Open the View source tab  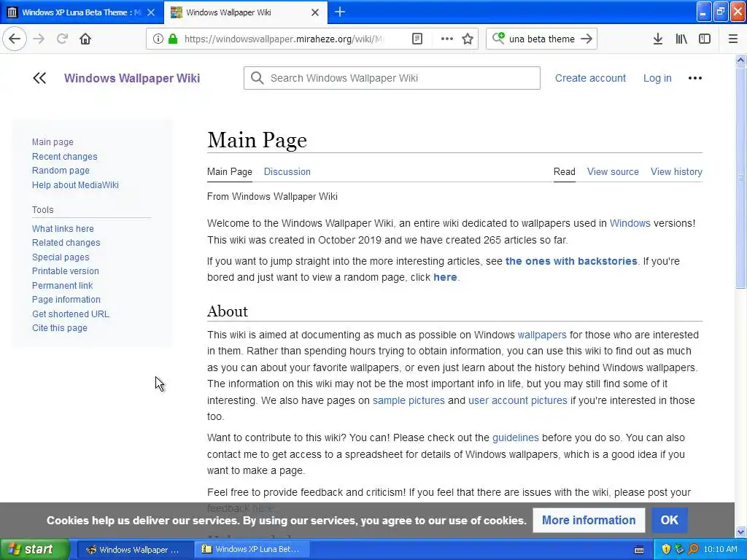[613, 172]
